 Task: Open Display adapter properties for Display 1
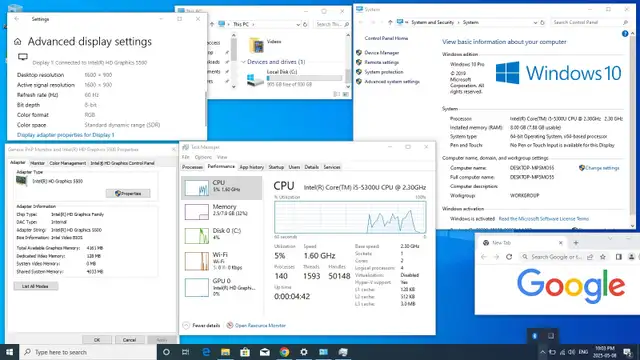tap(66, 135)
